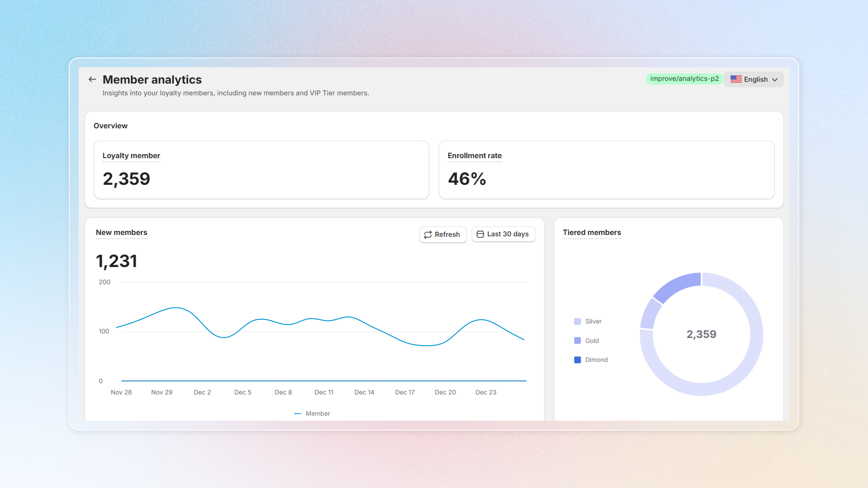Open Last 30 days date picker
The width and height of the screenshot is (868, 488).
click(503, 234)
